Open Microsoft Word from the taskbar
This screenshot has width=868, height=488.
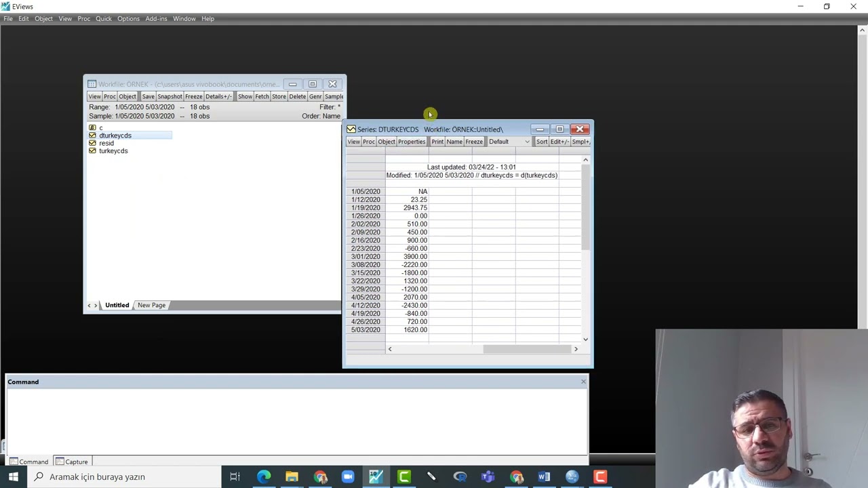pos(544,476)
